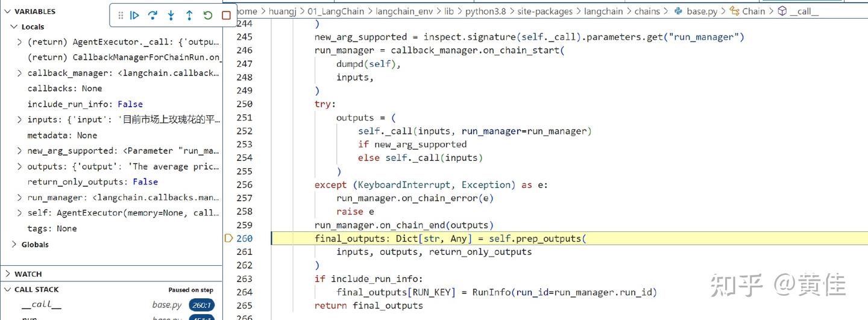Click the Chain class breadcrumb
868x320 pixels.
tap(747, 11)
